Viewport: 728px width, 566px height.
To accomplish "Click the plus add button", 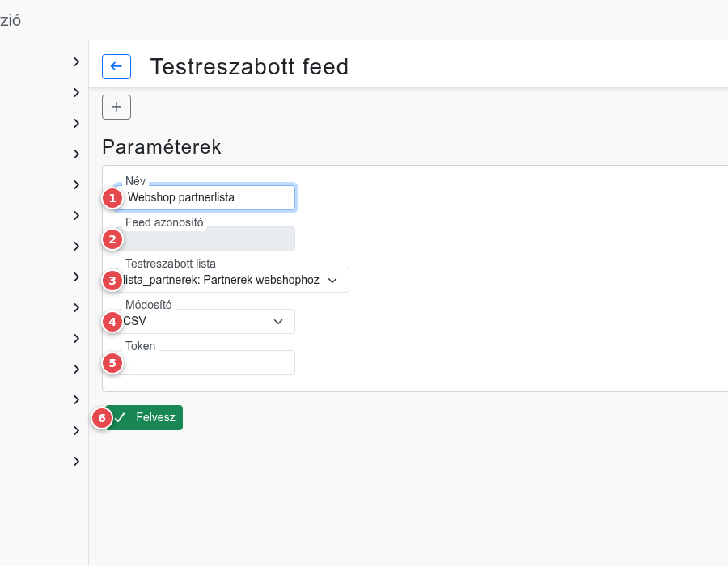I will click(116, 108).
